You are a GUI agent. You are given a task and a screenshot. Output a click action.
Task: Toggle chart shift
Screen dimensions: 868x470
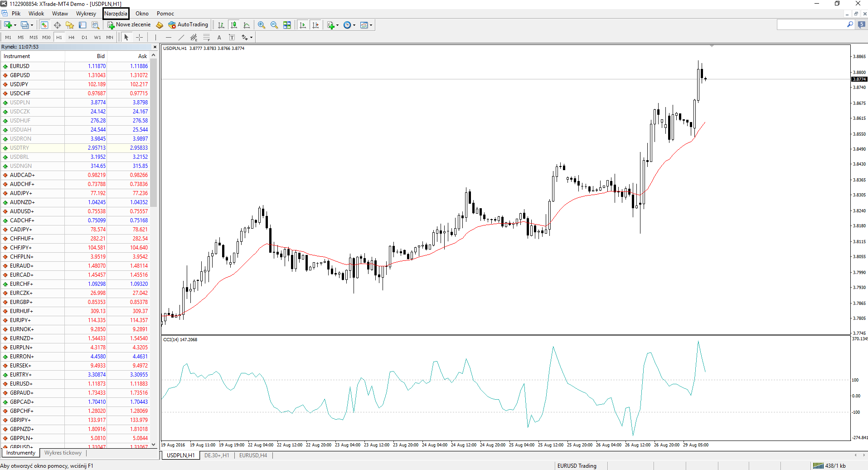click(315, 25)
